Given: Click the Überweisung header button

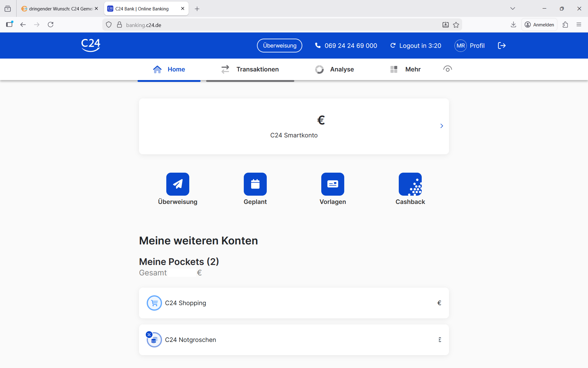Looking at the screenshot, I should (280, 46).
